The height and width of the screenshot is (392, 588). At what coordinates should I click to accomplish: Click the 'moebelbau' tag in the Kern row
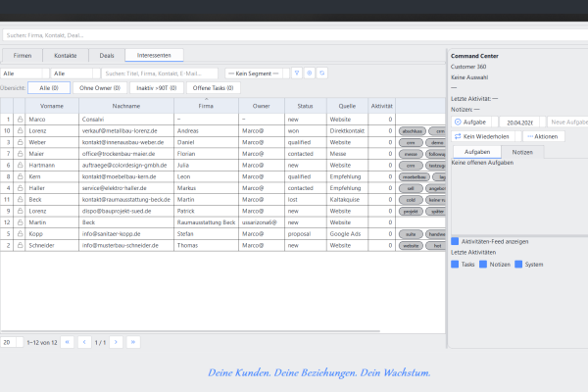[415, 177]
